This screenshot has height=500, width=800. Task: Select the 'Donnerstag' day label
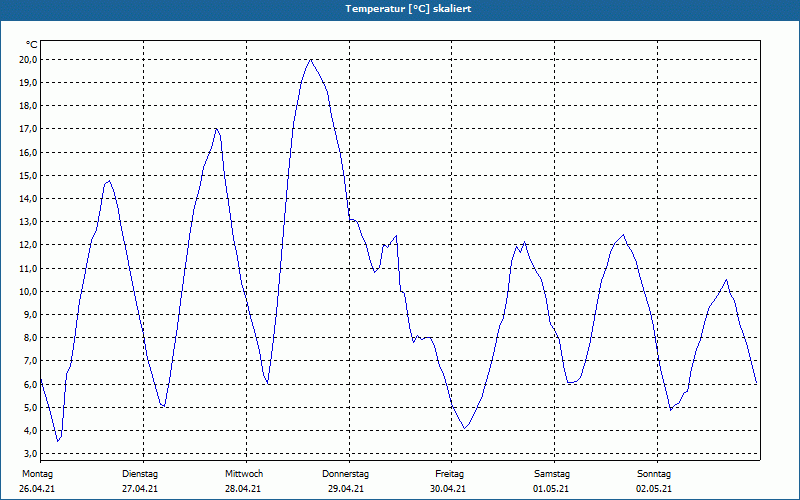[345, 474]
